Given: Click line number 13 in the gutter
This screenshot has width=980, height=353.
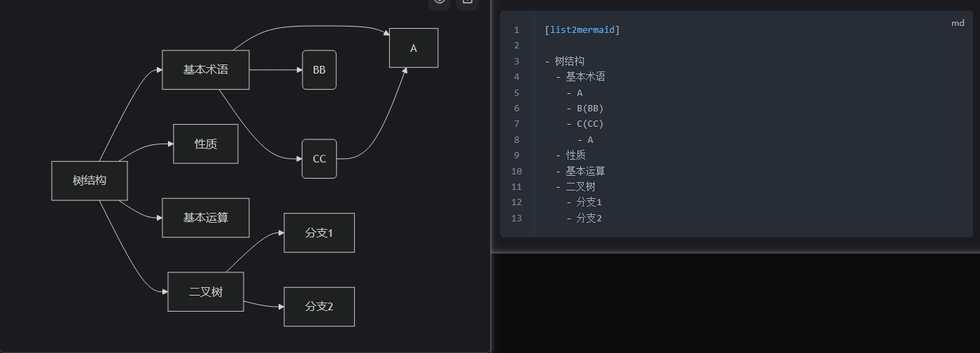Looking at the screenshot, I should (516, 219).
